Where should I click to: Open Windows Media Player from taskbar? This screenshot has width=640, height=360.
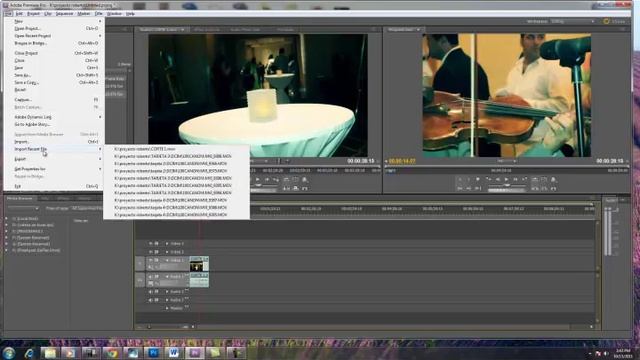[x=70, y=353]
